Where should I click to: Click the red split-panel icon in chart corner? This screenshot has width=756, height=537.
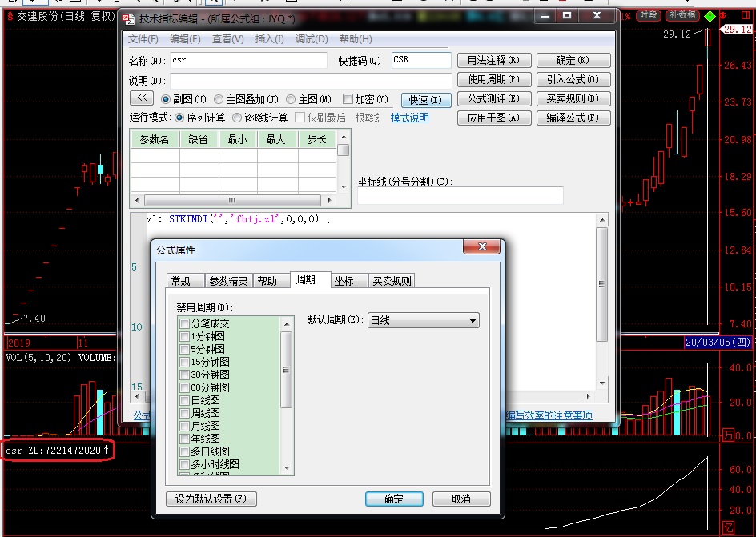[x=746, y=15]
